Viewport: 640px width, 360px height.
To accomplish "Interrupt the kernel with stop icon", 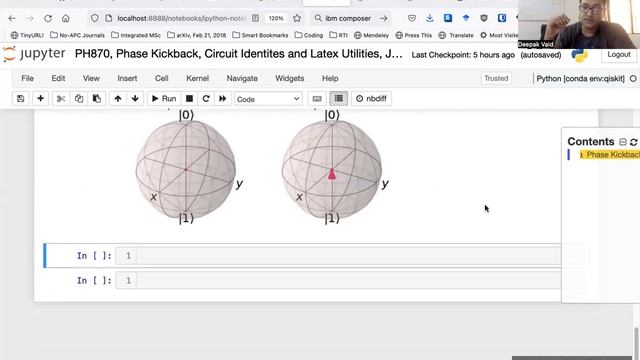I will [x=189, y=99].
